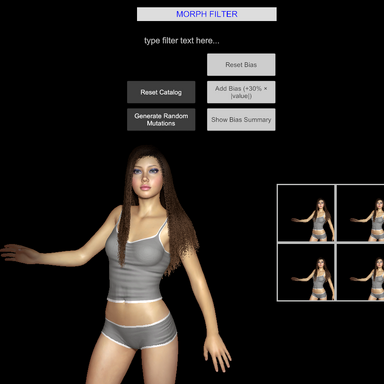Click the Reset Catalog button
Viewport: 384px width, 384px height.
[161, 92]
